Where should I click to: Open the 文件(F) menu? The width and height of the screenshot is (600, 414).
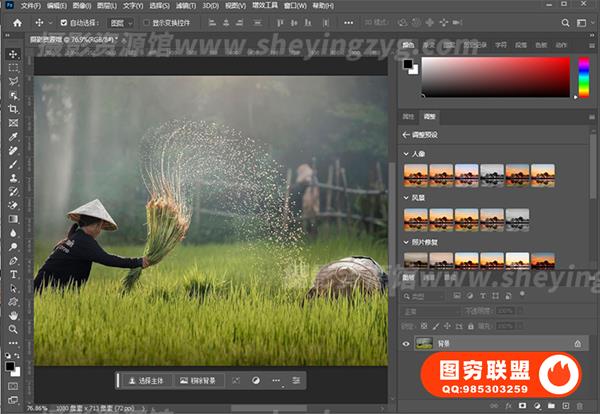pos(30,6)
